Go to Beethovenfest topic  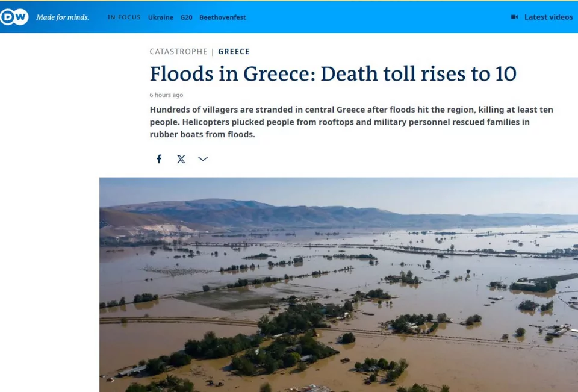(223, 17)
